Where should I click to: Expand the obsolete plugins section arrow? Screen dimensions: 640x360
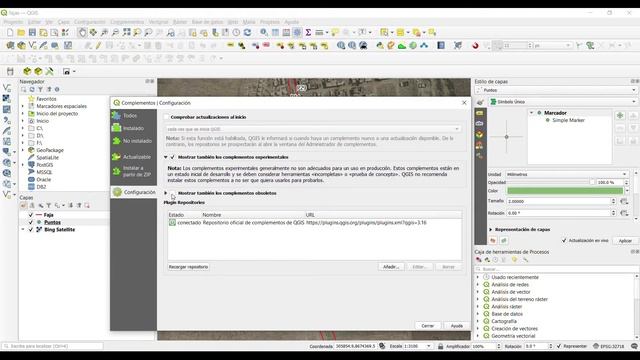(166, 193)
